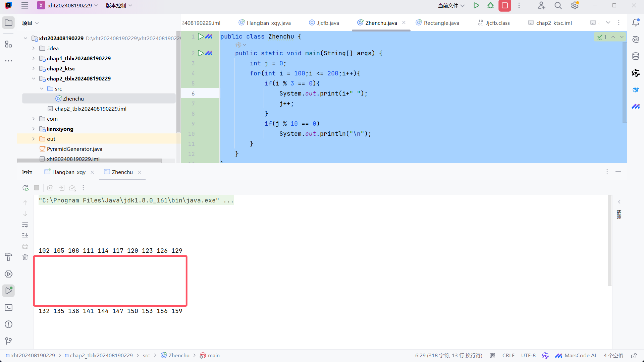Close the Zhenchu run tab

coord(140,172)
